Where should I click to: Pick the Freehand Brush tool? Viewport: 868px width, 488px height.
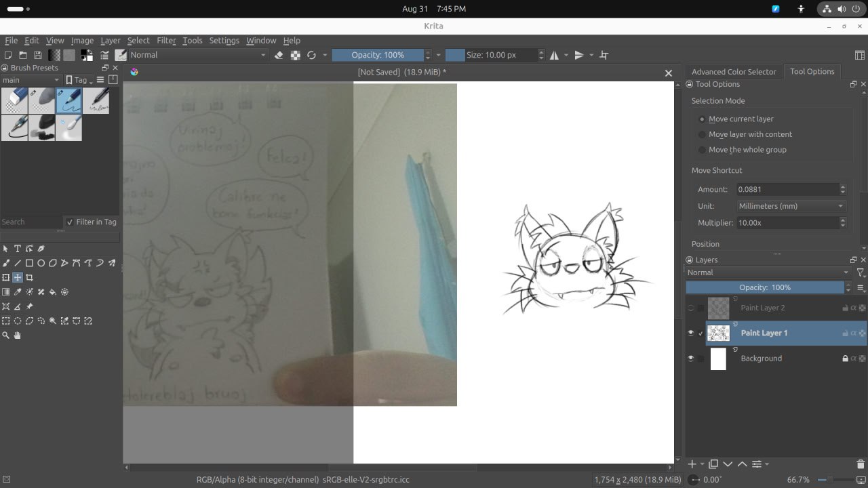tap(6, 263)
